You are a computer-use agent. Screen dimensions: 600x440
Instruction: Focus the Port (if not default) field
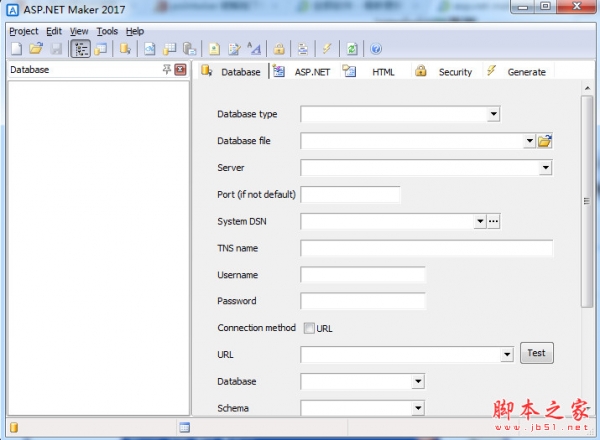point(350,194)
